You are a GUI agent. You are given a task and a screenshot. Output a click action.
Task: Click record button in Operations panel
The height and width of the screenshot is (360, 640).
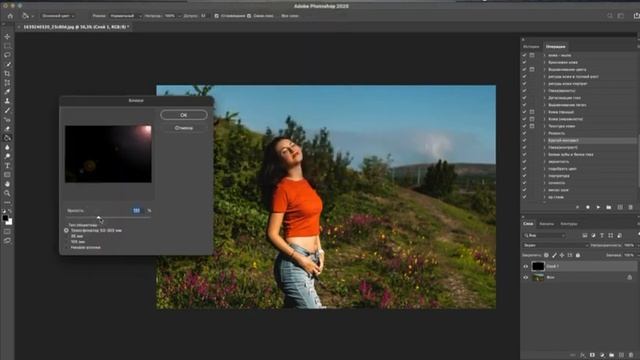[588, 207]
